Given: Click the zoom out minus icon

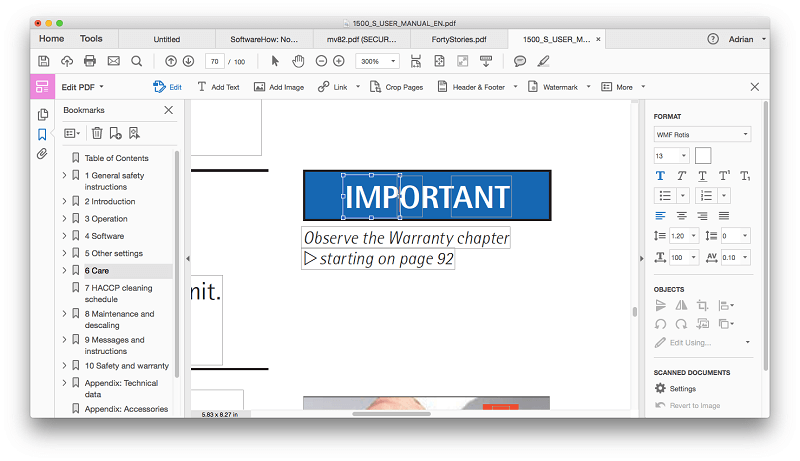Looking at the screenshot, I should (321, 61).
